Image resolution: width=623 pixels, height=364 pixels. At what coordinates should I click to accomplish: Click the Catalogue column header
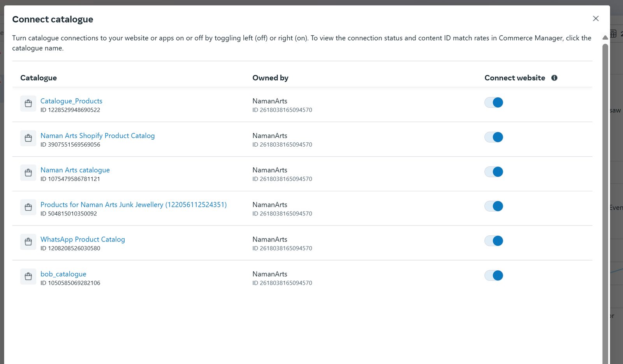click(39, 78)
